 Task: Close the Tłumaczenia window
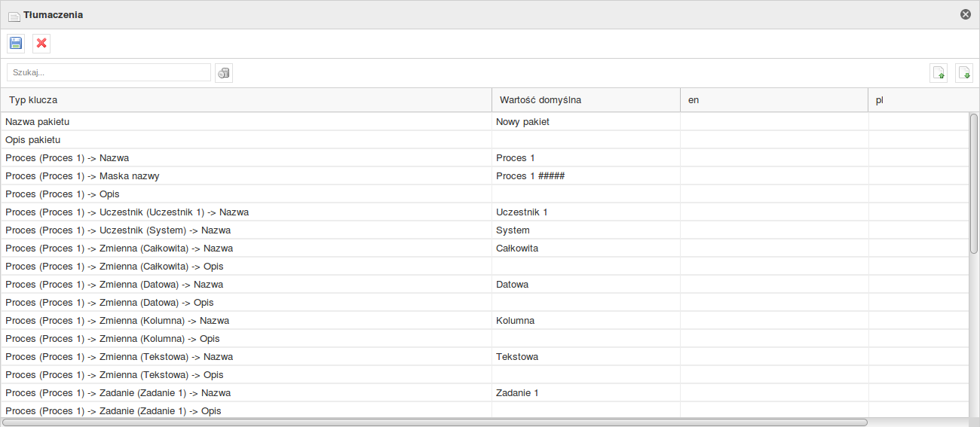pos(966,14)
